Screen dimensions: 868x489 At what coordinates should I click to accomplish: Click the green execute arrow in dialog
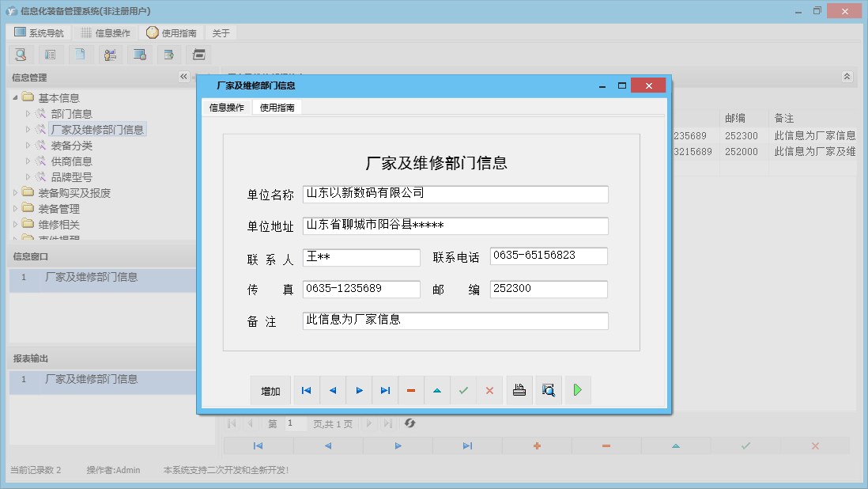tap(577, 390)
